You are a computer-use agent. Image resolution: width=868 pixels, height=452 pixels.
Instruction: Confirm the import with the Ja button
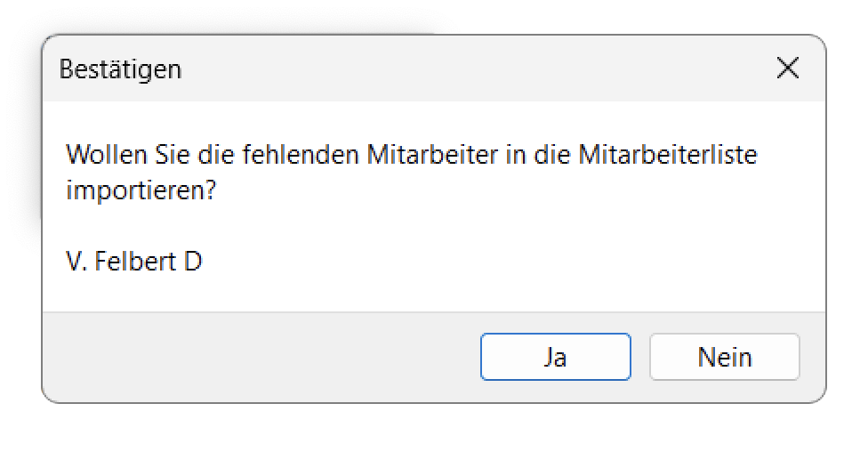point(555,357)
